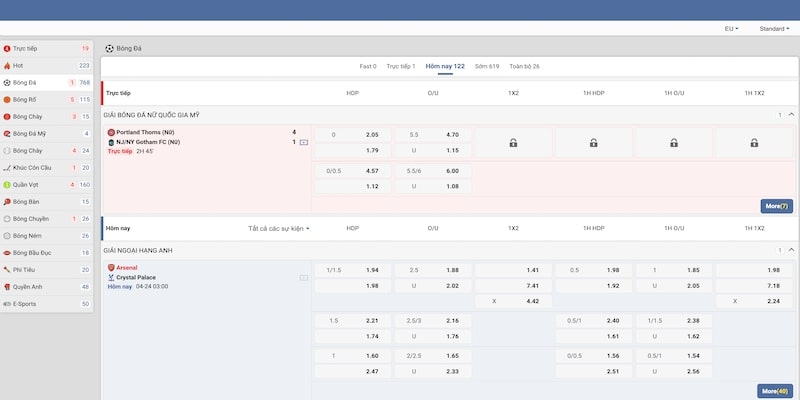Click the Phi Tiêu darts icon

(x=8, y=269)
